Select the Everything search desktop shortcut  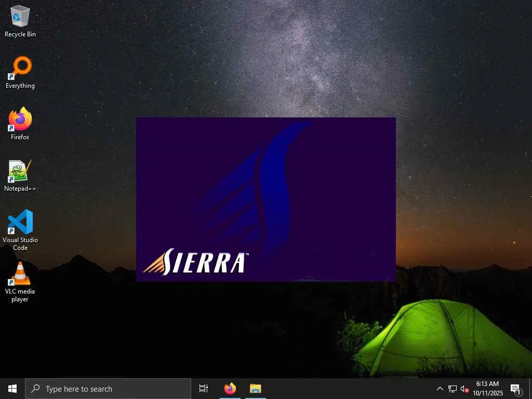coord(20,72)
